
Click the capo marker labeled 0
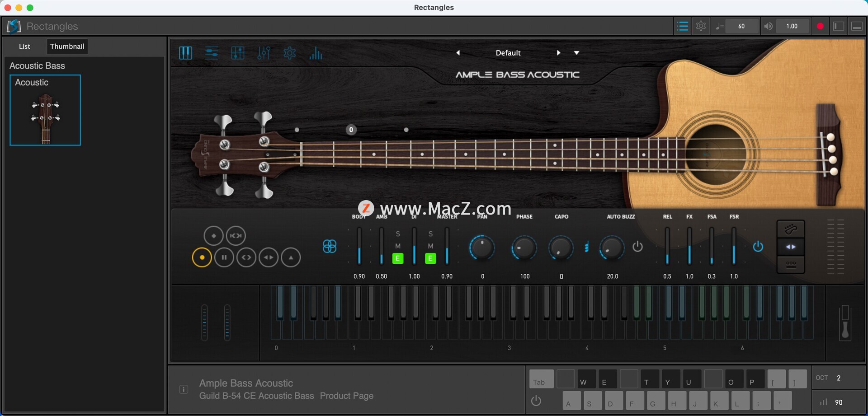click(x=351, y=130)
